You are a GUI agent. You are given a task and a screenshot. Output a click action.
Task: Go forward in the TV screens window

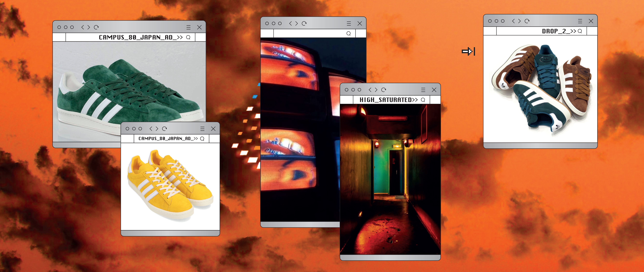(297, 24)
